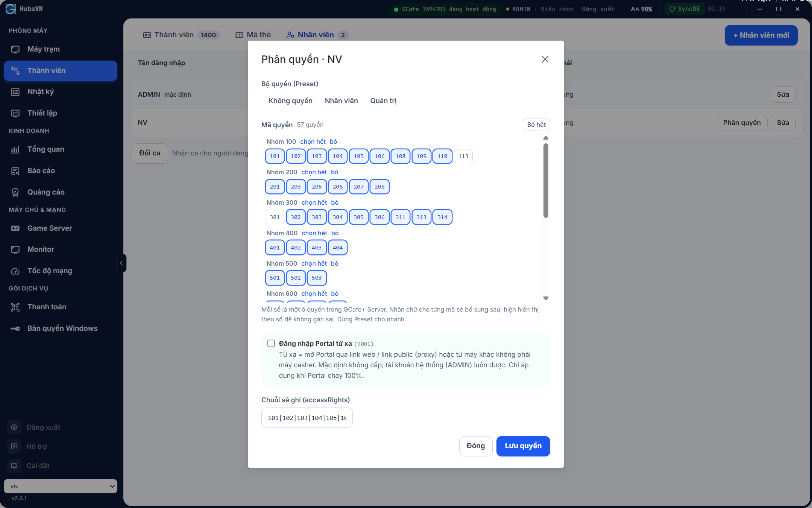Select the Quảng cáo badge icon

tap(15, 192)
